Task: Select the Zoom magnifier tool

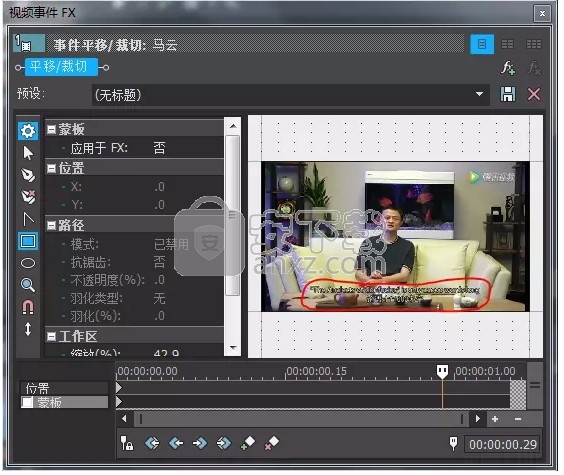Action: coord(28,285)
